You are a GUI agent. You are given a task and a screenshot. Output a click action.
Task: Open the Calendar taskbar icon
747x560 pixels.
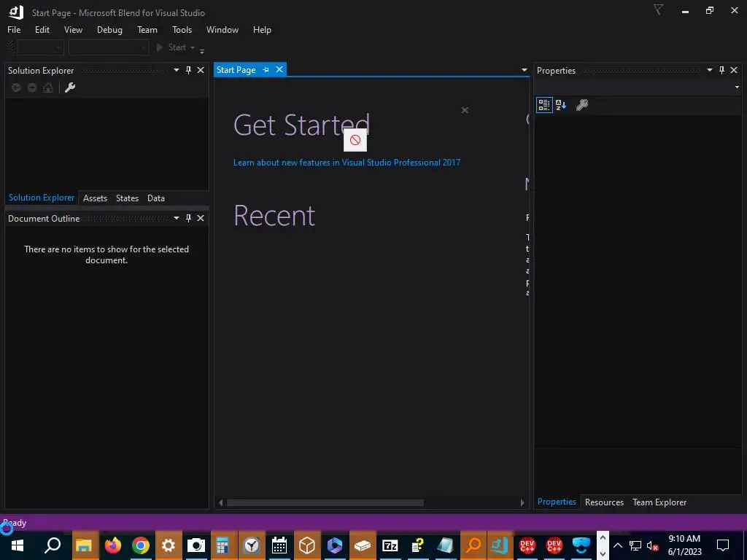pyautogui.click(x=279, y=545)
